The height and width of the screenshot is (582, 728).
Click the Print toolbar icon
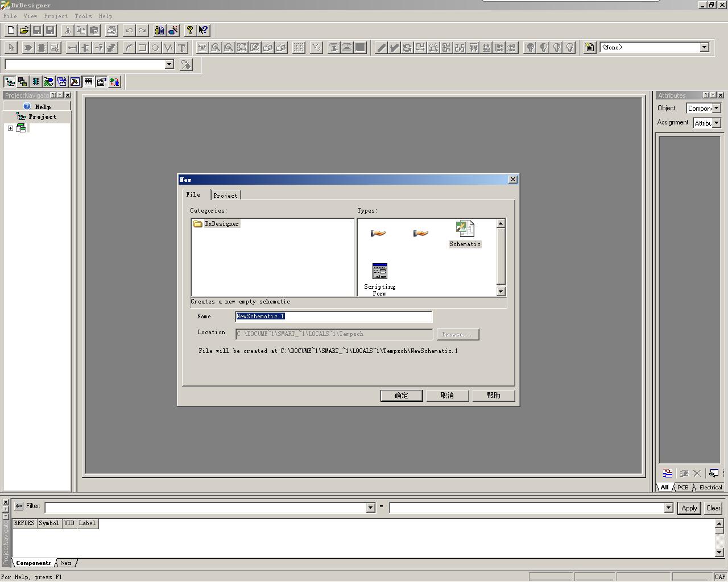coord(111,30)
